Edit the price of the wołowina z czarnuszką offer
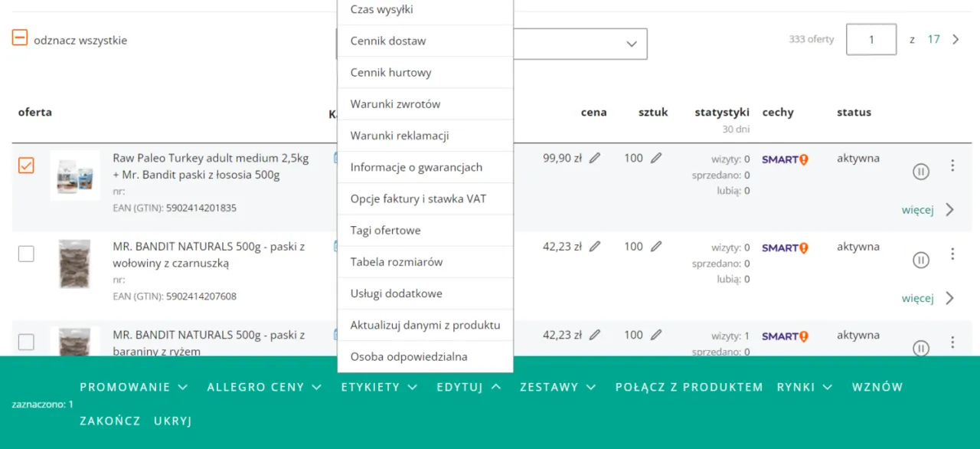980x449 pixels. pos(595,247)
